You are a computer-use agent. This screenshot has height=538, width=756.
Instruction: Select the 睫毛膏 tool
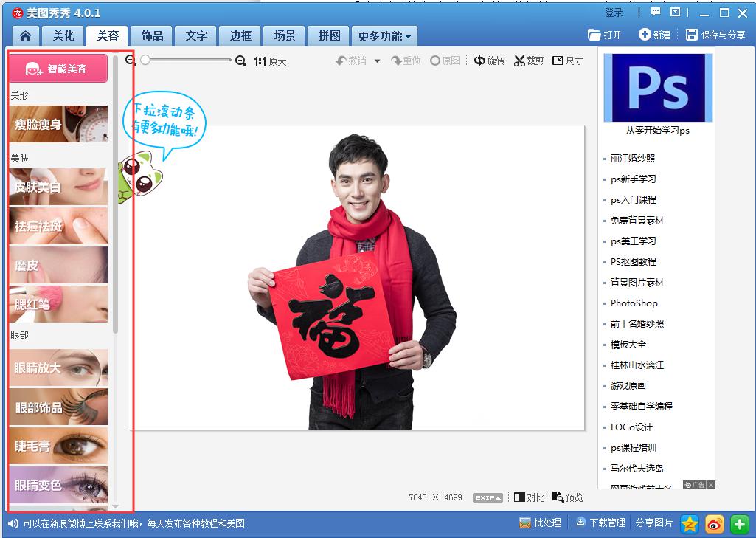point(58,446)
